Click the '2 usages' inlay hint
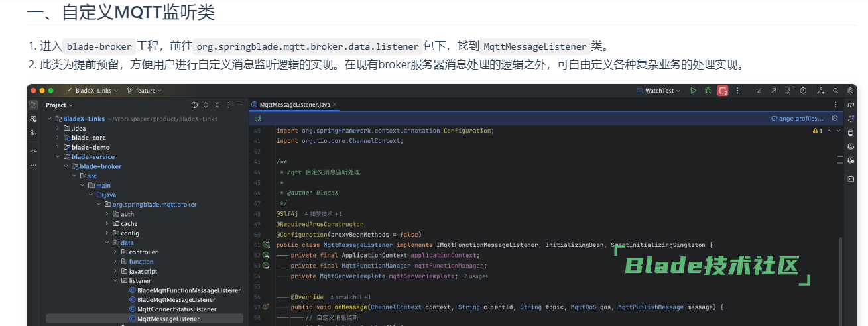This screenshot has width=868, height=326. point(475,276)
